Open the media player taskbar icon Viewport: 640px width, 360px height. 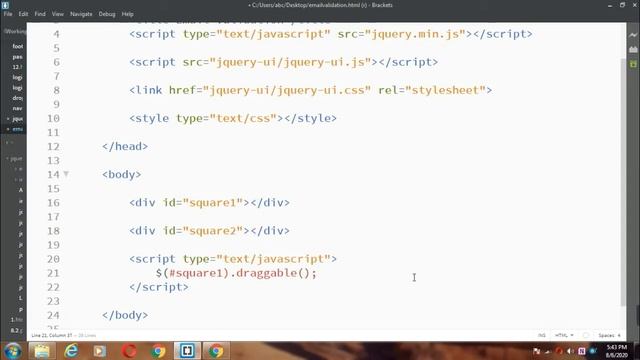[x=100, y=351]
